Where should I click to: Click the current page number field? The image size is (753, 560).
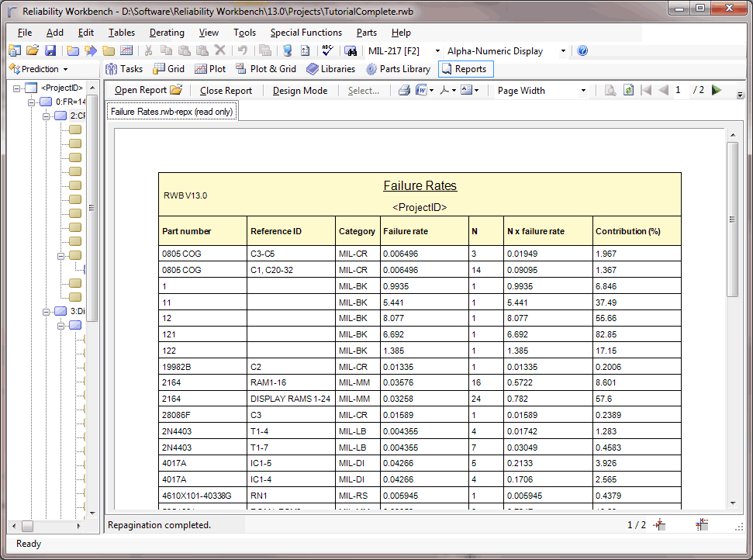click(x=679, y=91)
